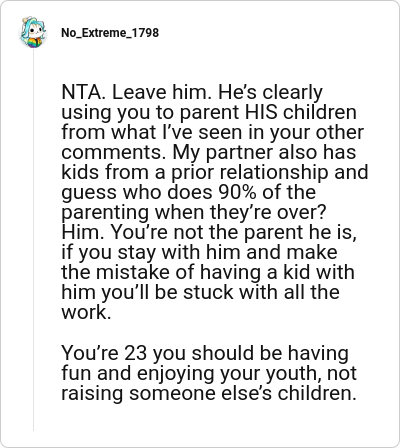Click the line 'if you stay with him and make'
This screenshot has width=400, height=448.
(x=199, y=252)
